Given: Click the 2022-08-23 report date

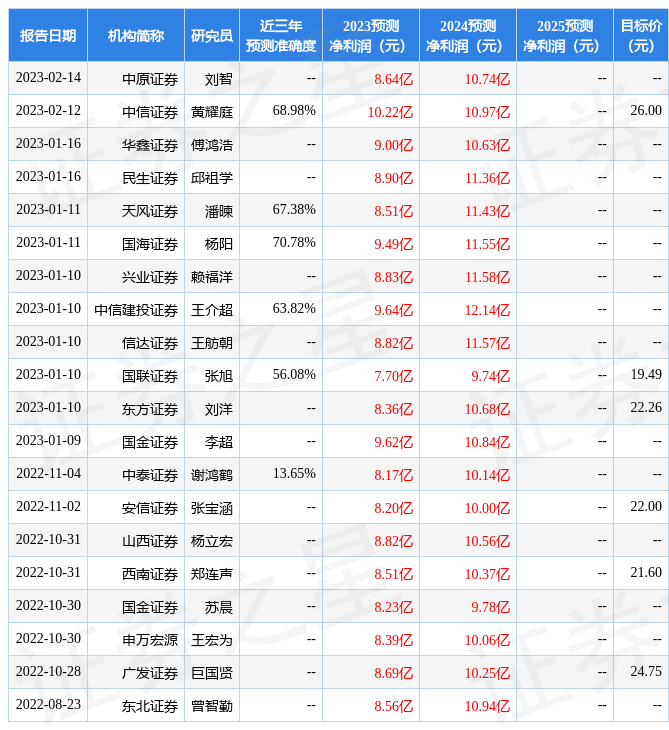Looking at the screenshot, I should click(48, 705).
